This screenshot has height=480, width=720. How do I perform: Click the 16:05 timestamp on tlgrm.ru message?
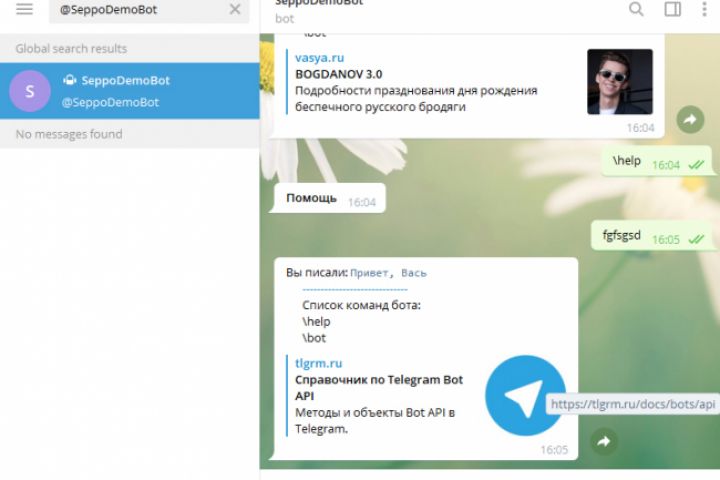[554, 450]
